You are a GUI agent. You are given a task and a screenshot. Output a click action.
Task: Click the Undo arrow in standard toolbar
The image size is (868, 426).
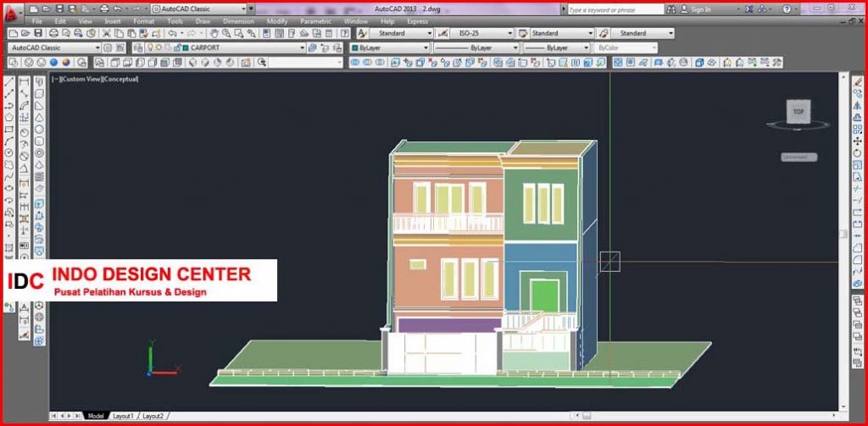(172, 34)
